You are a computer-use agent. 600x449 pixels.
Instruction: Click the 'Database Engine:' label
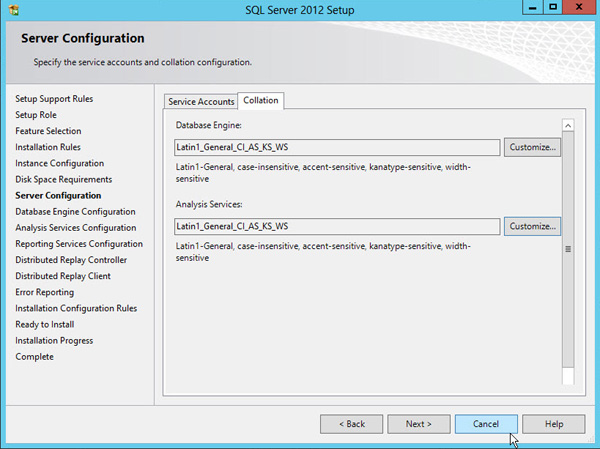click(x=209, y=125)
